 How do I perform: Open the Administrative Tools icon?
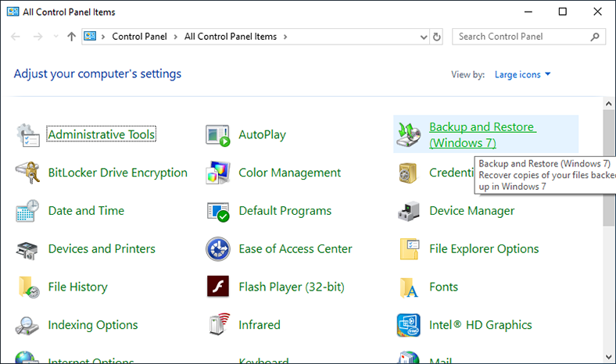[28, 134]
